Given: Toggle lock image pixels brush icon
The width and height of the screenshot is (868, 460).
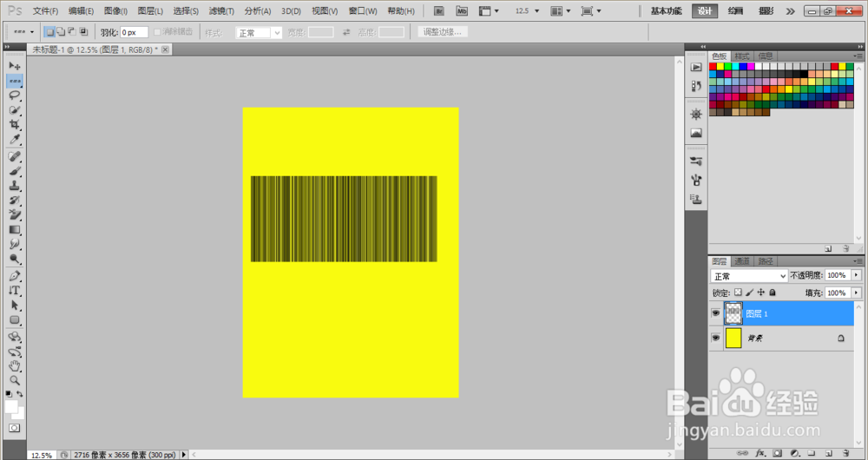Looking at the screenshot, I should point(750,292).
